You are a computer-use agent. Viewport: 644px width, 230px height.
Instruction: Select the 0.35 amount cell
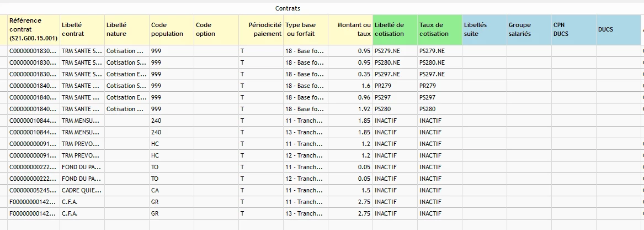(351, 74)
